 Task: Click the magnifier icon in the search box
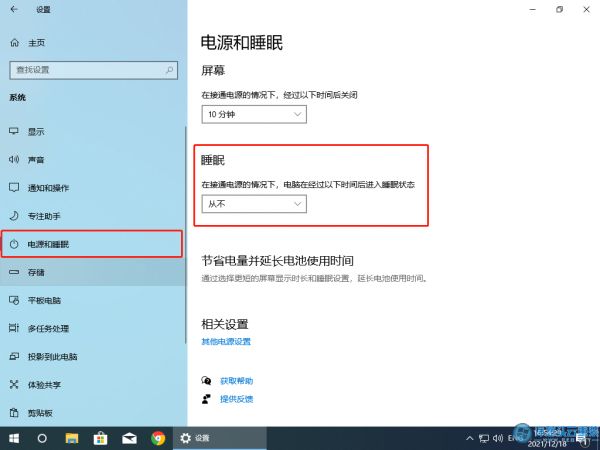(x=169, y=70)
